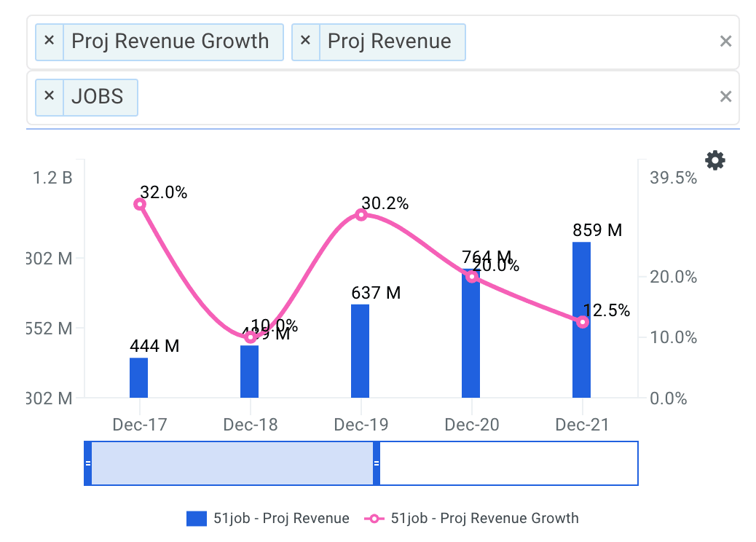Screen dimensions: 756x542
Task: Remove the Proj Revenue Growth metric tag
Action: click(x=50, y=42)
